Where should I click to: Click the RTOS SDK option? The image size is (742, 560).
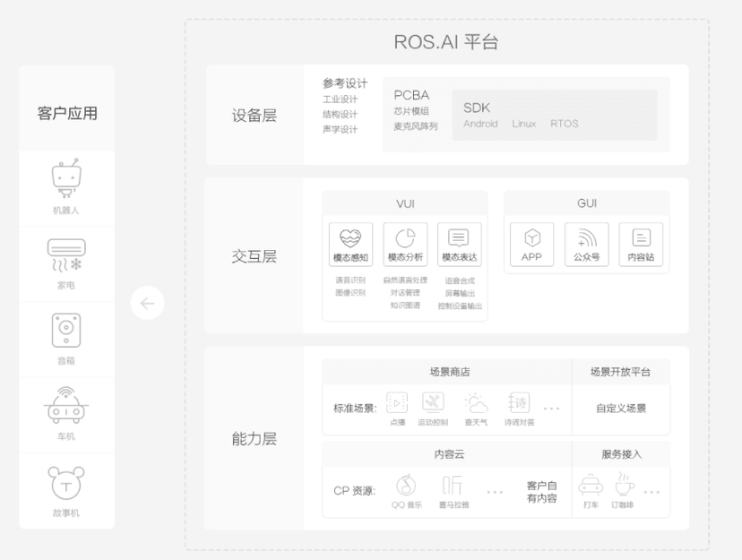coord(564,124)
